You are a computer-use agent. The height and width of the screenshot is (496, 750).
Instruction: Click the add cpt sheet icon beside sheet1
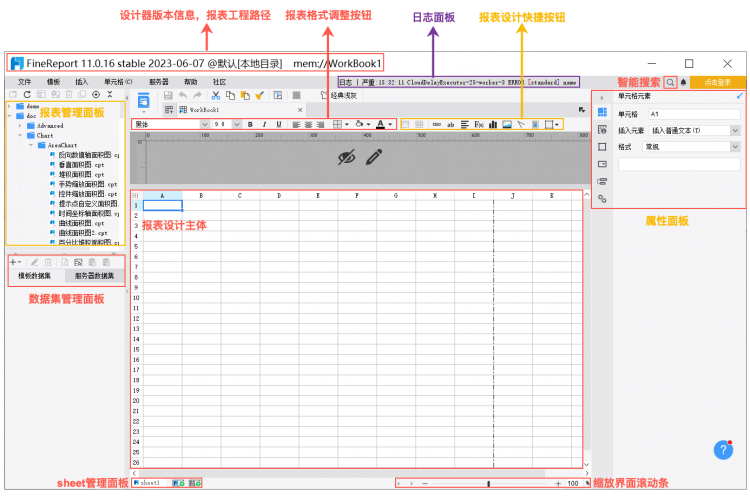click(178, 483)
